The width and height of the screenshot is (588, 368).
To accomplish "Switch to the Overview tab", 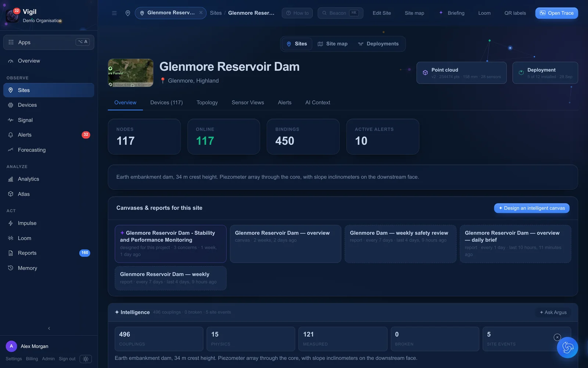I will pos(125,103).
